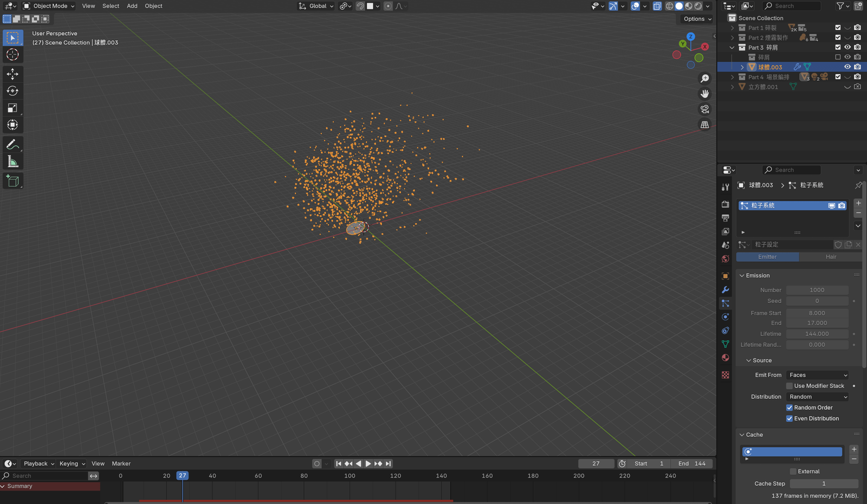Toggle the camera view icon
Image resolution: width=867 pixels, height=504 pixels.
704,109
